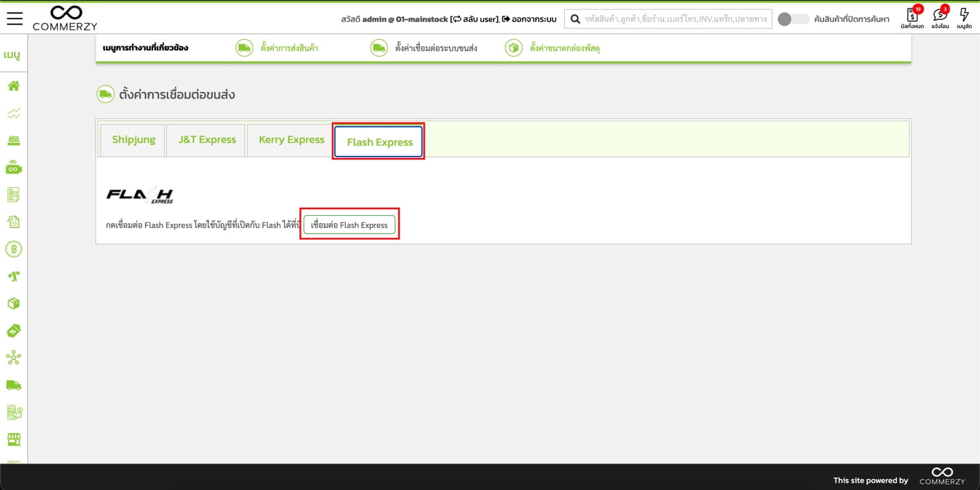Open the cash register sidebar icon
The image size is (980, 490).
pos(14,140)
